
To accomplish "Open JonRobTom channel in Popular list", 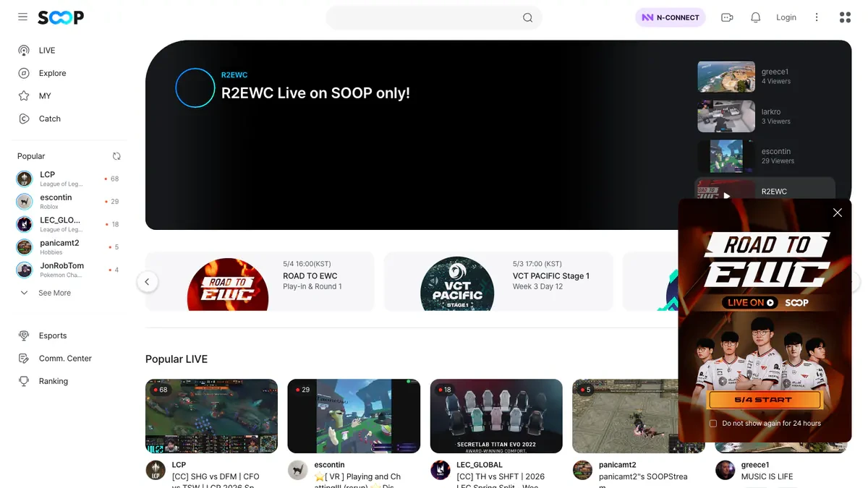I will (69, 270).
